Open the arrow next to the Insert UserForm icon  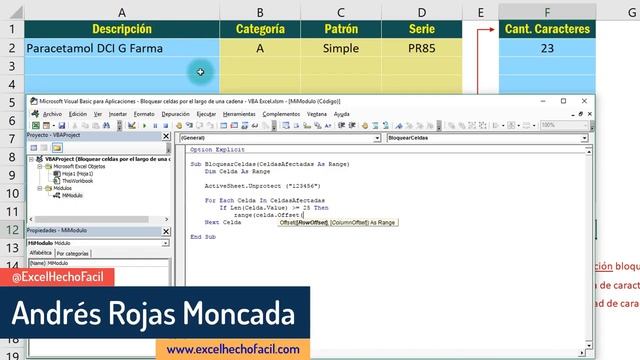(x=53, y=126)
